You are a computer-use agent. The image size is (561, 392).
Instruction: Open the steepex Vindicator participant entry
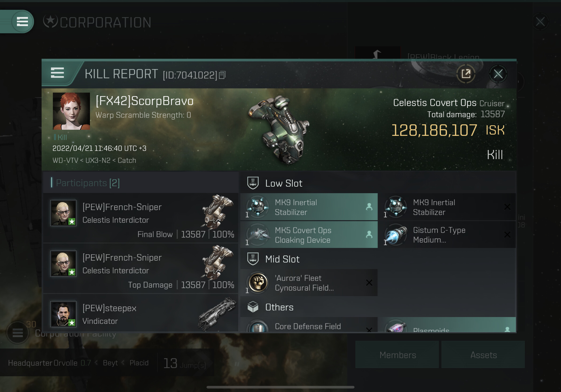click(x=140, y=314)
